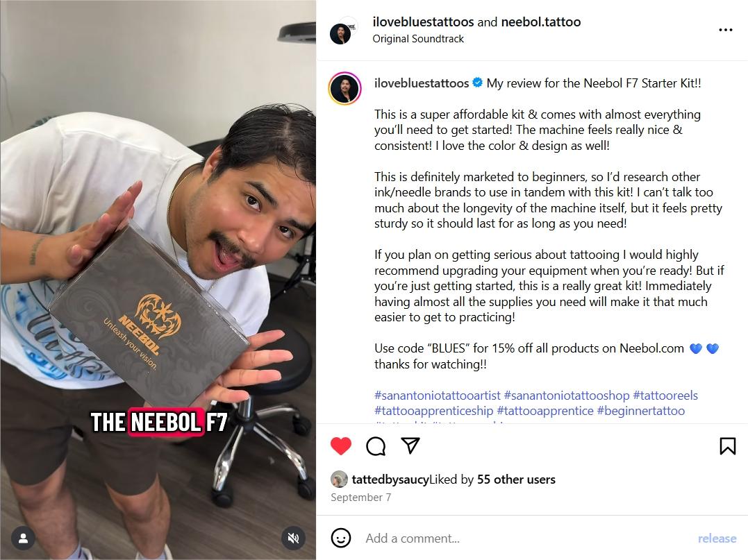Unlike the post with the red heart
Image resolution: width=748 pixels, height=560 pixels.
[340, 446]
